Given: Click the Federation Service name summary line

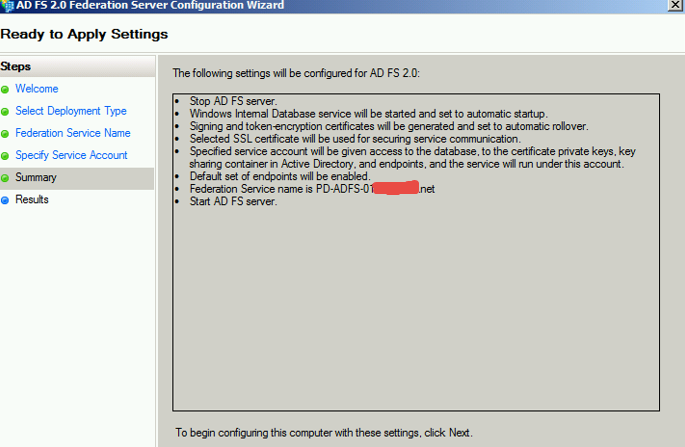Looking at the screenshot, I should [312, 189].
